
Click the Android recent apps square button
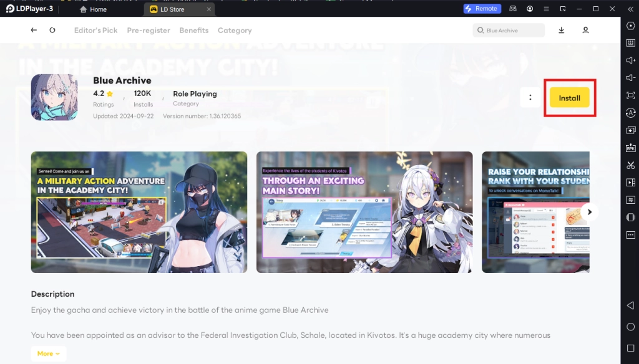coord(630,348)
